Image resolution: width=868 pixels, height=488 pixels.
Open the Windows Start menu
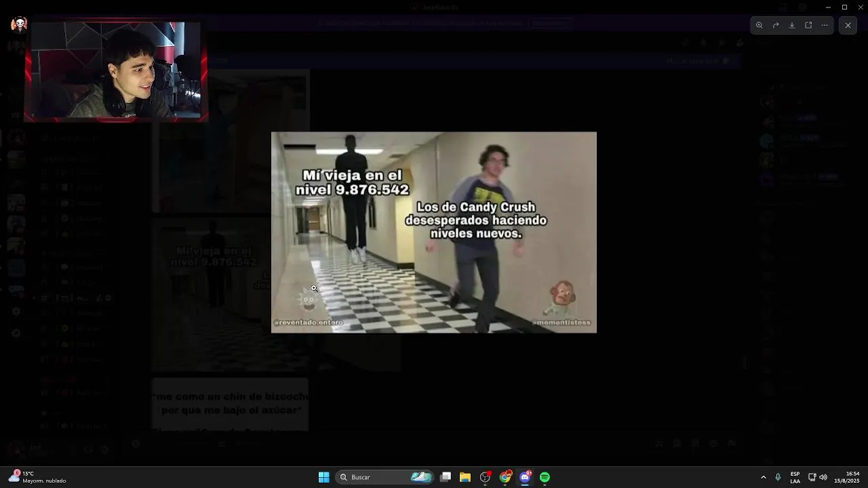[324, 477]
